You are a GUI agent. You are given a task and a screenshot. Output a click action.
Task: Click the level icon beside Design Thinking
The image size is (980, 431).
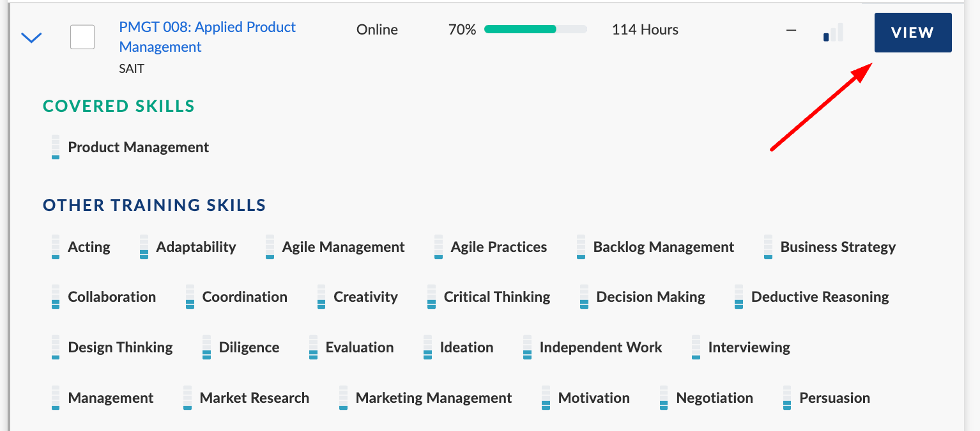[x=56, y=347]
